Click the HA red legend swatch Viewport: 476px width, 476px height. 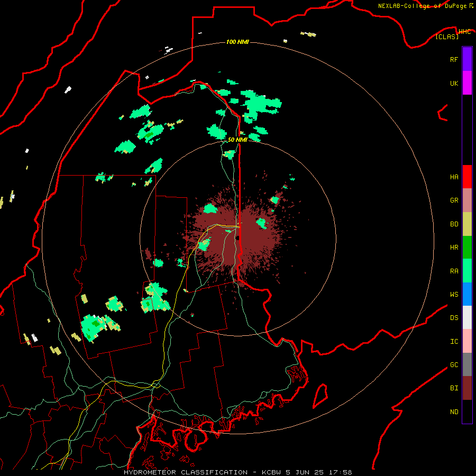coord(467,177)
